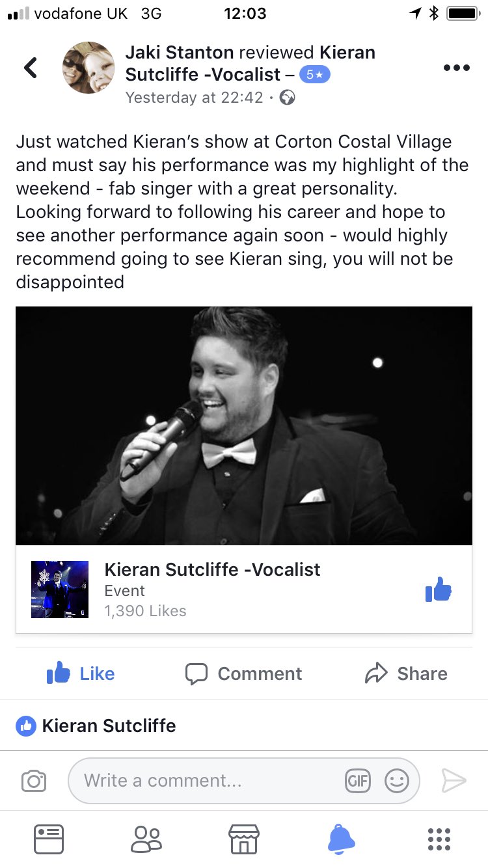Switch to the Marketplace tab
The width and height of the screenshot is (488, 868).
pos(244,839)
